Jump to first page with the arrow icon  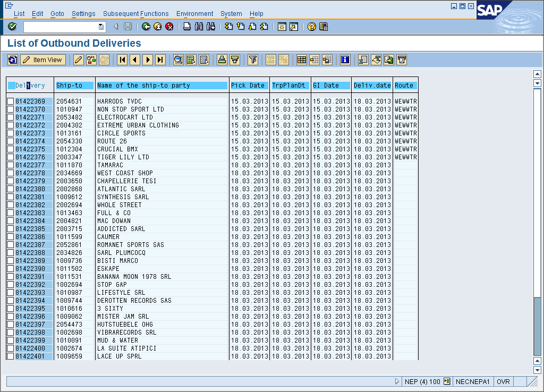click(122, 60)
